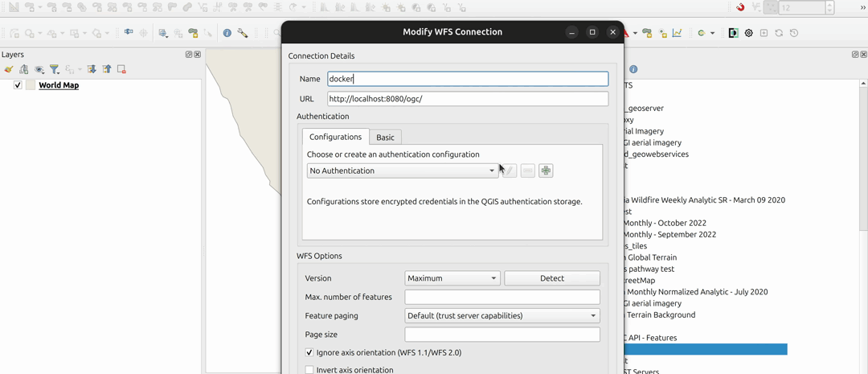The width and height of the screenshot is (868, 374).
Task: Open the Version Maximum dropdown
Action: coord(452,278)
